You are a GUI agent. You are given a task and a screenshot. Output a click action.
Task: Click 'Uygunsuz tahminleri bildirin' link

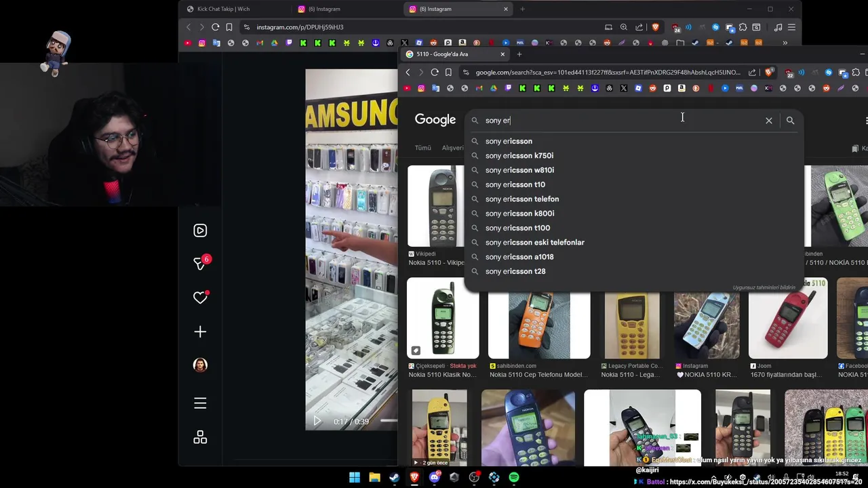point(764,287)
